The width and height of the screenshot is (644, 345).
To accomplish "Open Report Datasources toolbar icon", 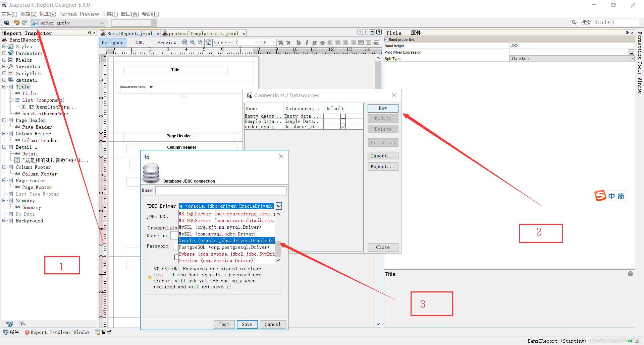I will coord(35,23).
